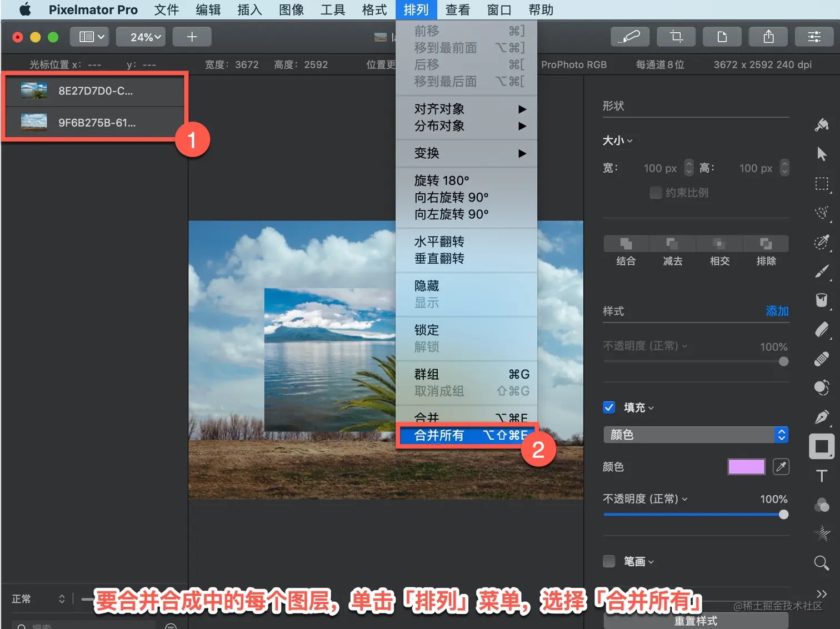
Task: Select the paint bucket fill tool
Action: point(822,300)
